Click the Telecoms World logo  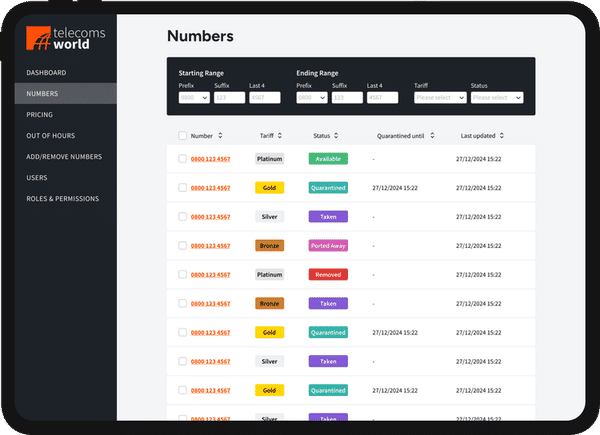[65, 38]
